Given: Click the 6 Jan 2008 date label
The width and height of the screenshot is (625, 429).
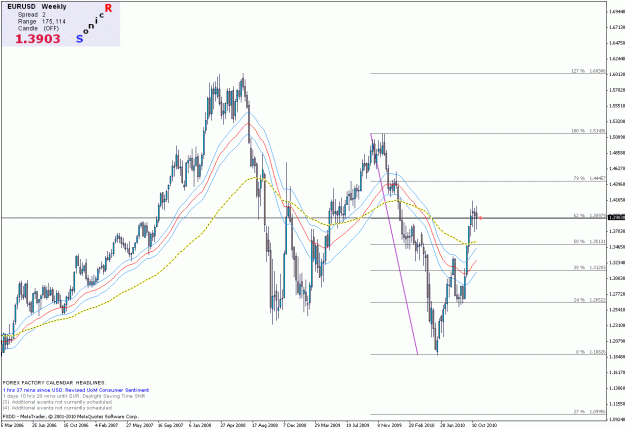Looking at the screenshot, I should pyautogui.click(x=201, y=425).
